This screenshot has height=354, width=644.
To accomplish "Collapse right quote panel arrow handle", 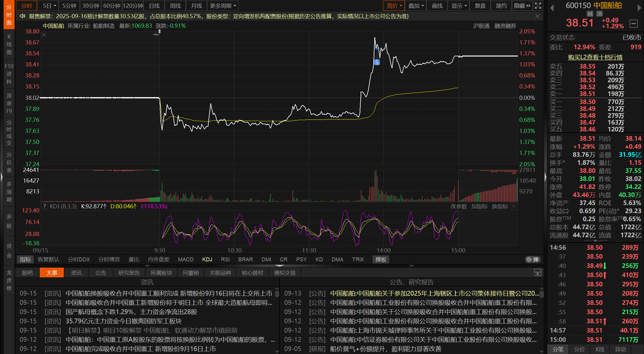I will point(546,177).
